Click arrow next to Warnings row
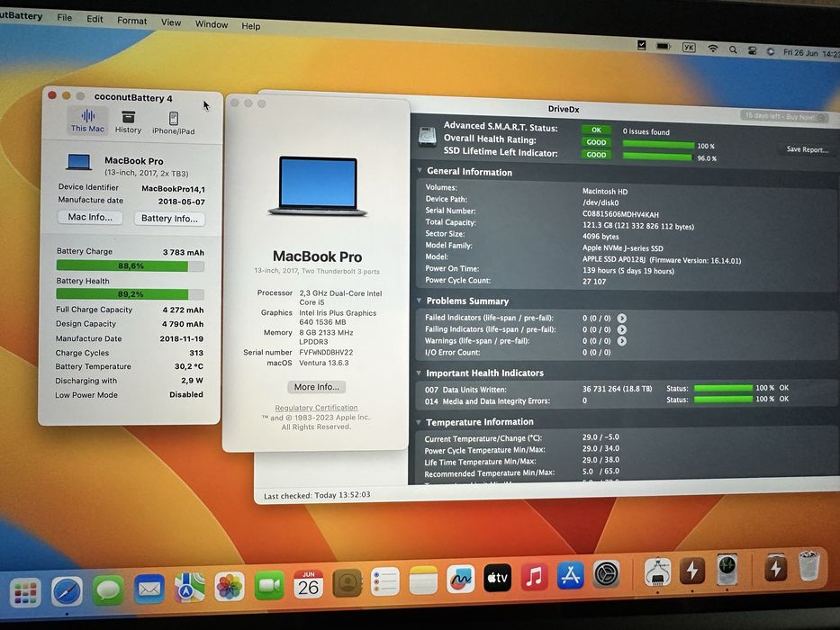Viewport: 840px width, 630px height. 621,341
